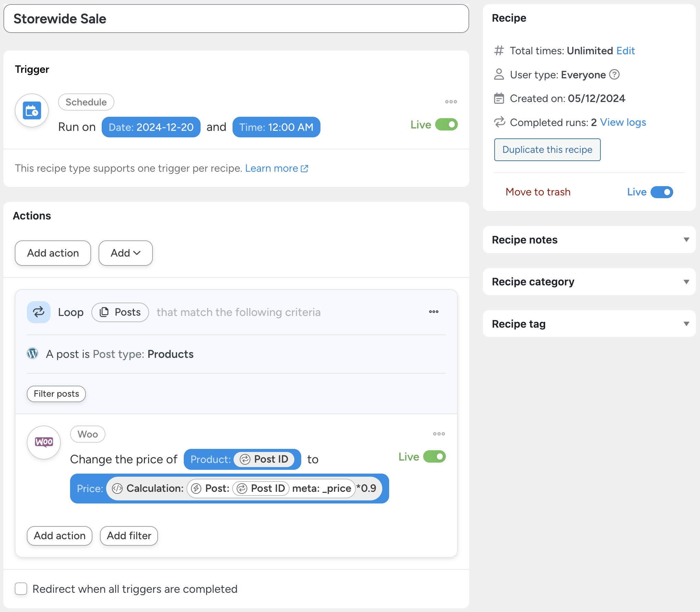
Task: Check Redirect when all triggers are completed
Action: pos(21,589)
